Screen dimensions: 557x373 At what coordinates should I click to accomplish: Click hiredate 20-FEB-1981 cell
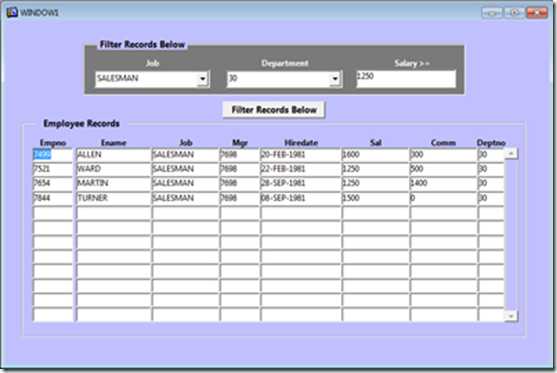click(x=301, y=155)
